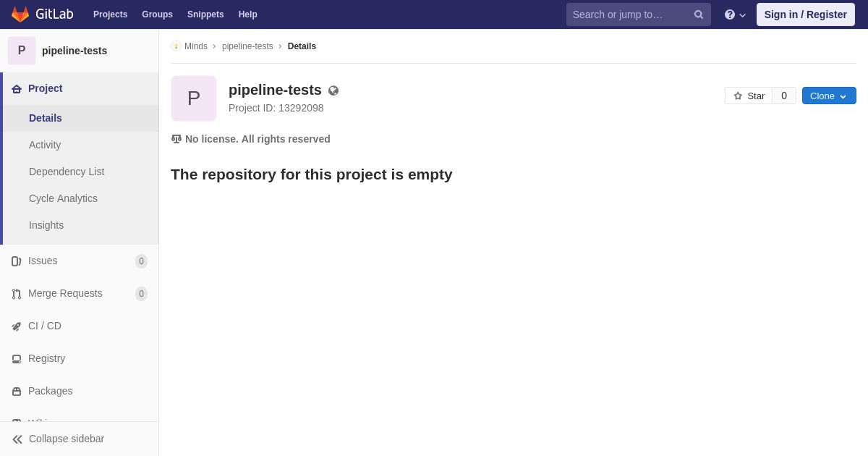Click the large project avatar P
Viewport: 868px width, 456px height.
(x=194, y=98)
